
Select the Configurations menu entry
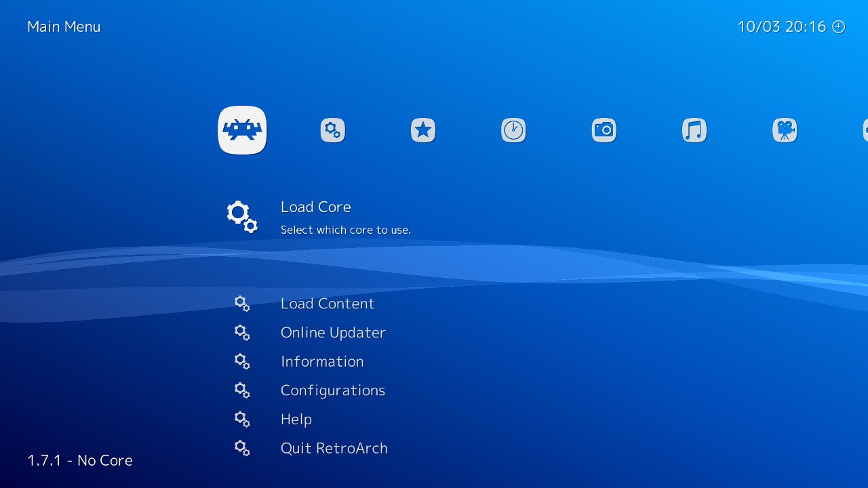pos(333,390)
